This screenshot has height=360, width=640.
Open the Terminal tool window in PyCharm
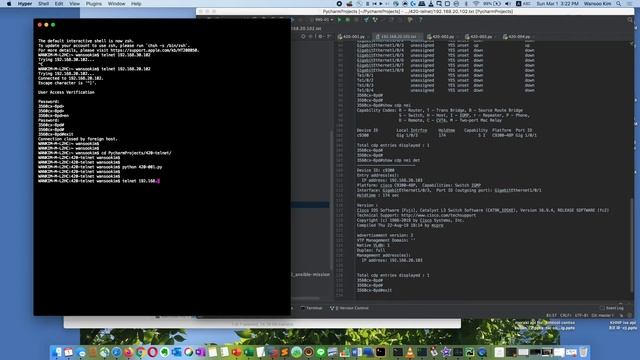311,308
